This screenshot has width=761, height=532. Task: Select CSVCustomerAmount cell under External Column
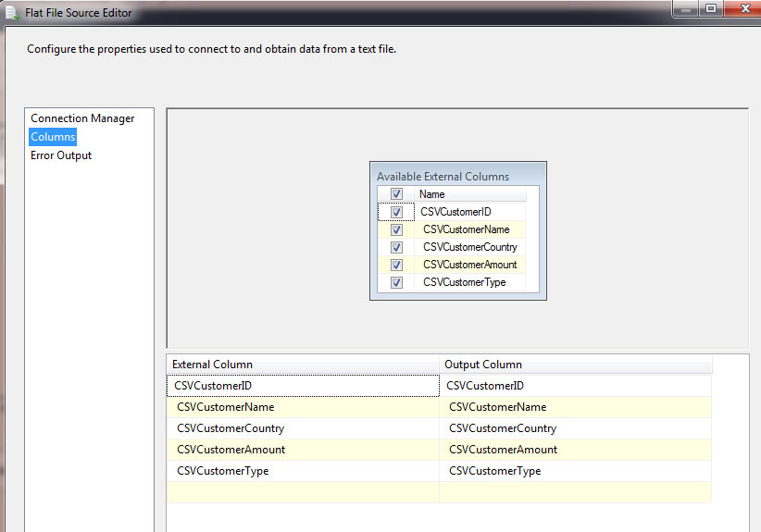click(303, 450)
